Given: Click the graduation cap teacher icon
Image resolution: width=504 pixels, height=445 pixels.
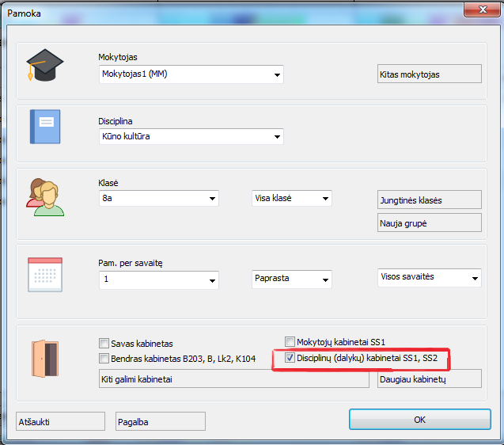Looking at the screenshot, I should (x=44, y=66).
